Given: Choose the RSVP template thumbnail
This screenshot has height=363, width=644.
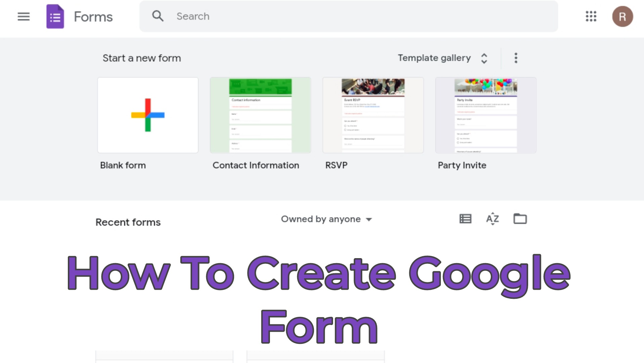Looking at the screenshot, I should point(373,115).
